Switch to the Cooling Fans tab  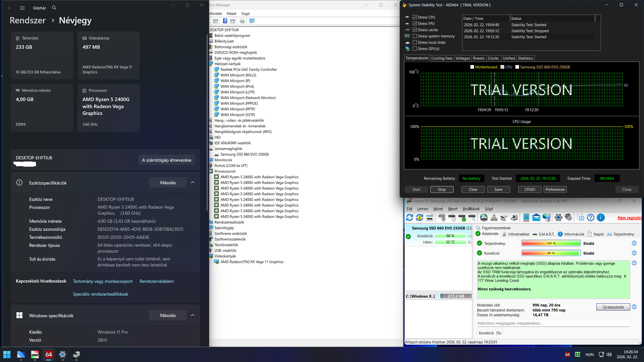point(442,58)
